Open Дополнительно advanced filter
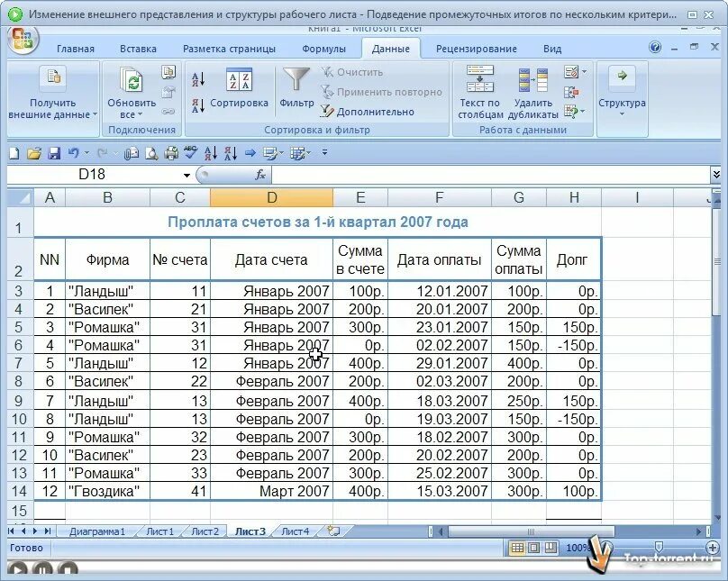The width and height of the screenshot is (728, 581). point(368,112)
